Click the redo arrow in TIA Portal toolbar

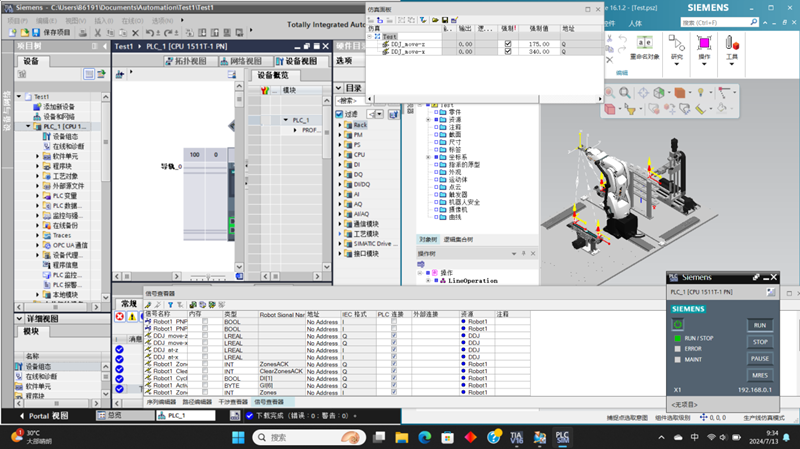tap(168, 33)
